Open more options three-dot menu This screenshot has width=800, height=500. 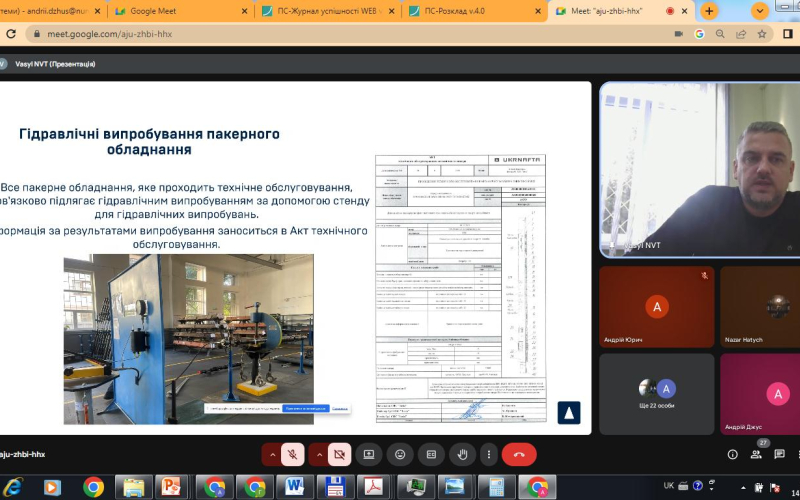[x=488, y=454]
